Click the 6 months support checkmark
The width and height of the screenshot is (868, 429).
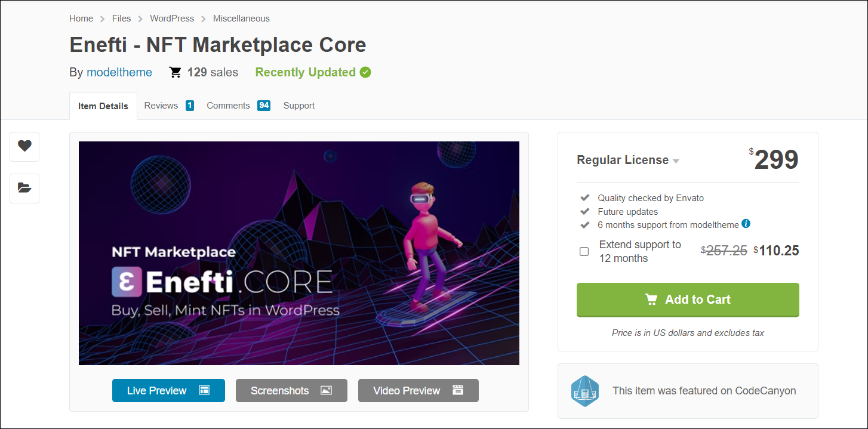585,225
